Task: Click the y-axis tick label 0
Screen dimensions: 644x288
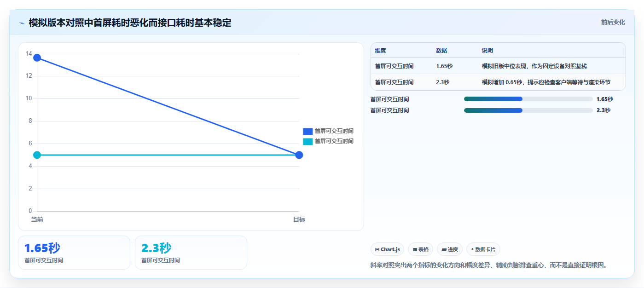Action: pos(30,211)
